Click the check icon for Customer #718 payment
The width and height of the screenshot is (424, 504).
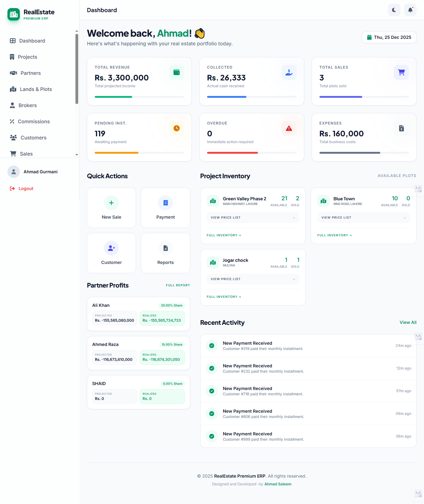[212, 391]
